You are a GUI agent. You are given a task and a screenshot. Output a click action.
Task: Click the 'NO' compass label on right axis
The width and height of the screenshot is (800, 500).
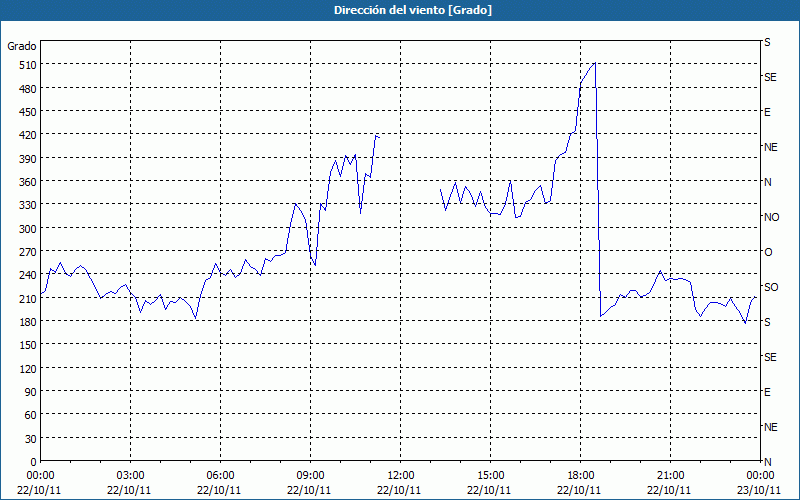(x=771, y=217)
